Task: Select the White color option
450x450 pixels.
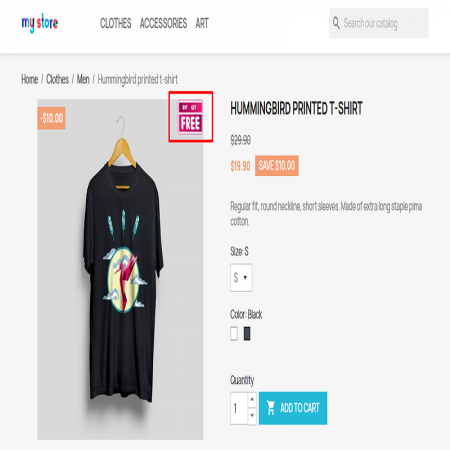Action: 234,334
